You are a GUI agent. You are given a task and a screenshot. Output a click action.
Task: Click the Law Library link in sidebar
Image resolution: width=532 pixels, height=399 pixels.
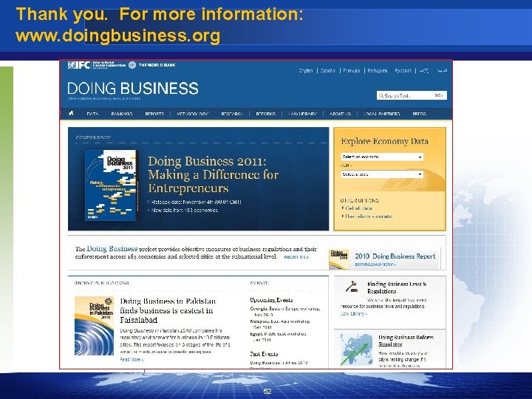354,314
